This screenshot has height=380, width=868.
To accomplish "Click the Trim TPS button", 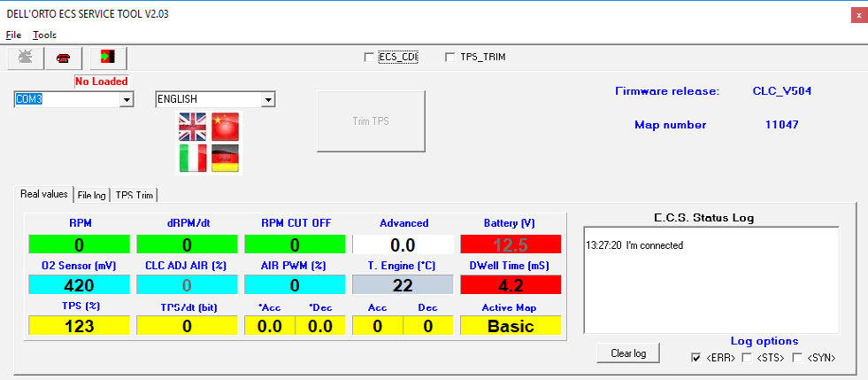I will [371, 121].
